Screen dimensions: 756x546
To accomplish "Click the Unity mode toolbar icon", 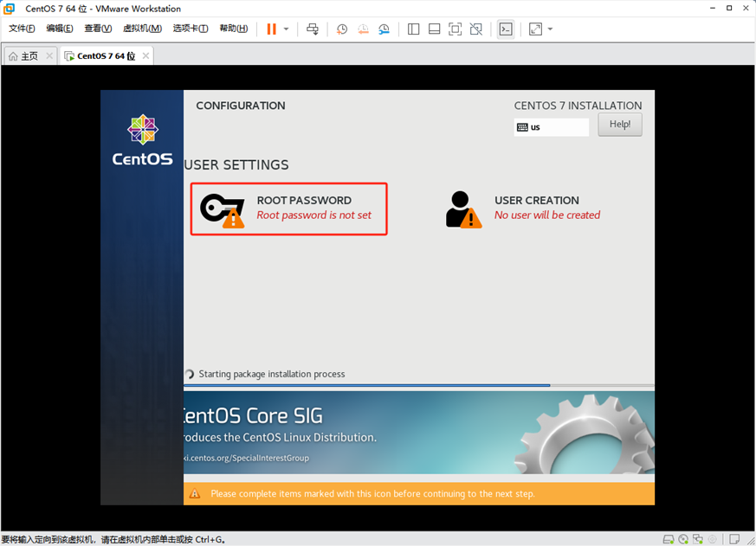I will pyautogui.click(x=476, y=29).
